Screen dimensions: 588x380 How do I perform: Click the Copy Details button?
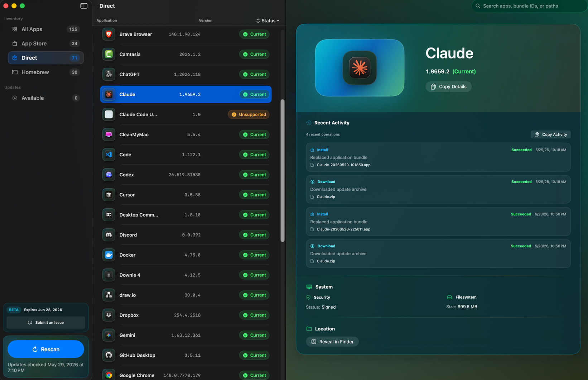[448, 86]
